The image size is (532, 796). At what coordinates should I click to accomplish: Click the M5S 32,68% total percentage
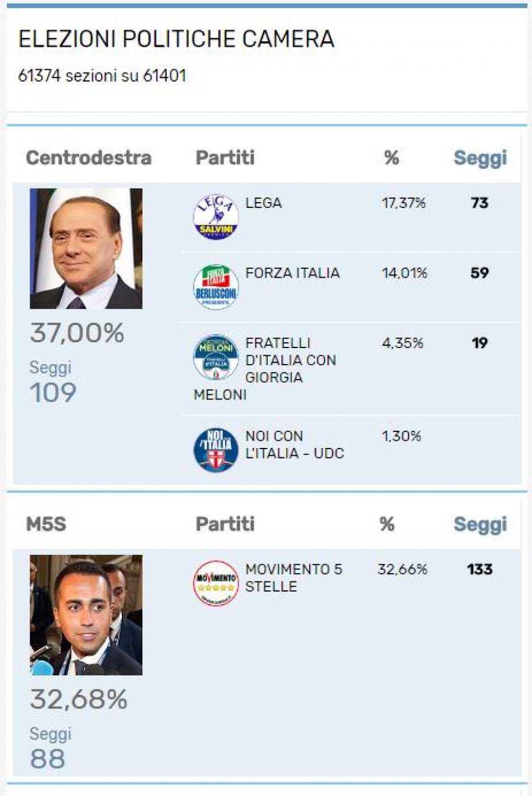click(79, 700)
